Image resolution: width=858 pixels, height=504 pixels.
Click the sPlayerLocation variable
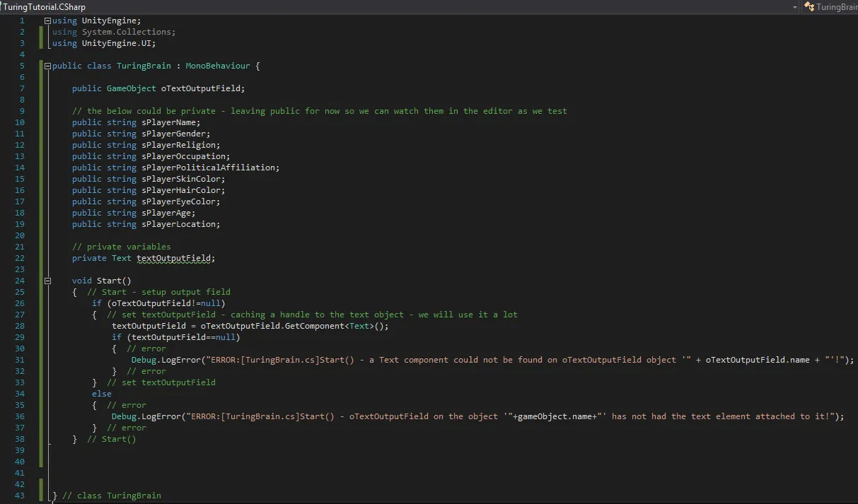(178, 224)
